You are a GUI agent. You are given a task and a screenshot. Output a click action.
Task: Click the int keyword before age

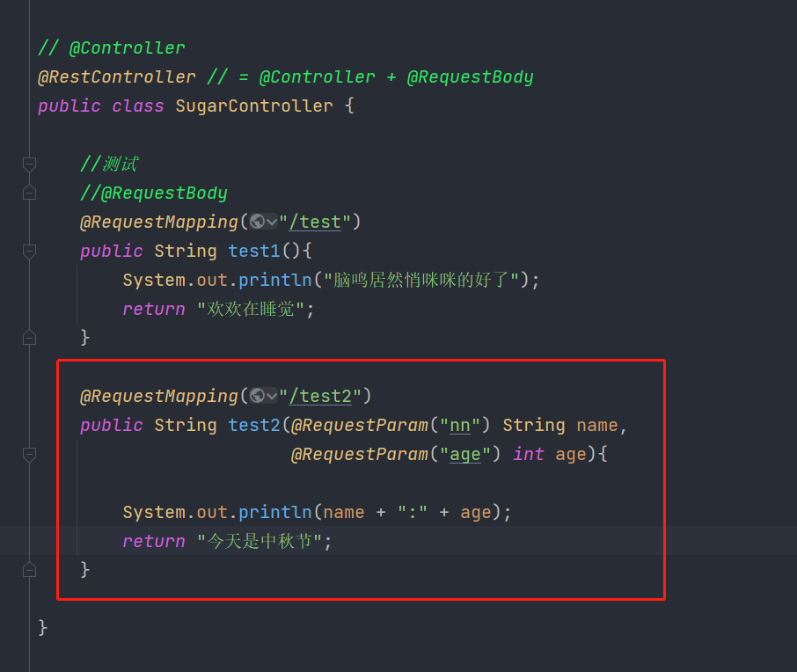(529, 454)
